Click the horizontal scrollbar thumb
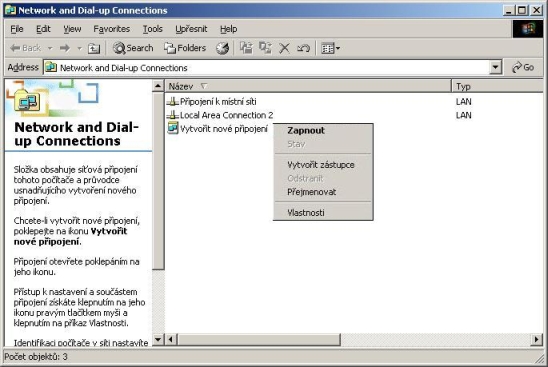 click(x=259, y=339)
